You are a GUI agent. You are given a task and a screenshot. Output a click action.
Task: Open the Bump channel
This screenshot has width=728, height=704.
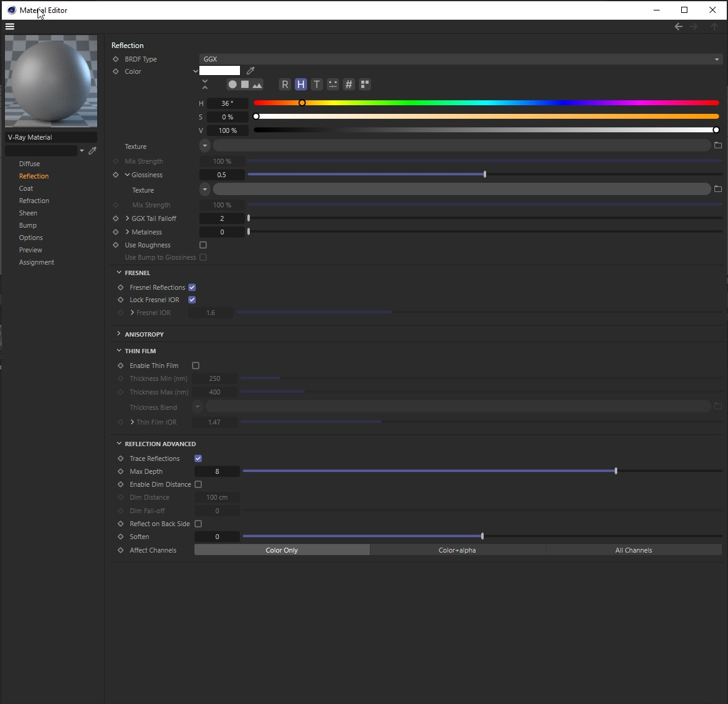(28, 225)
